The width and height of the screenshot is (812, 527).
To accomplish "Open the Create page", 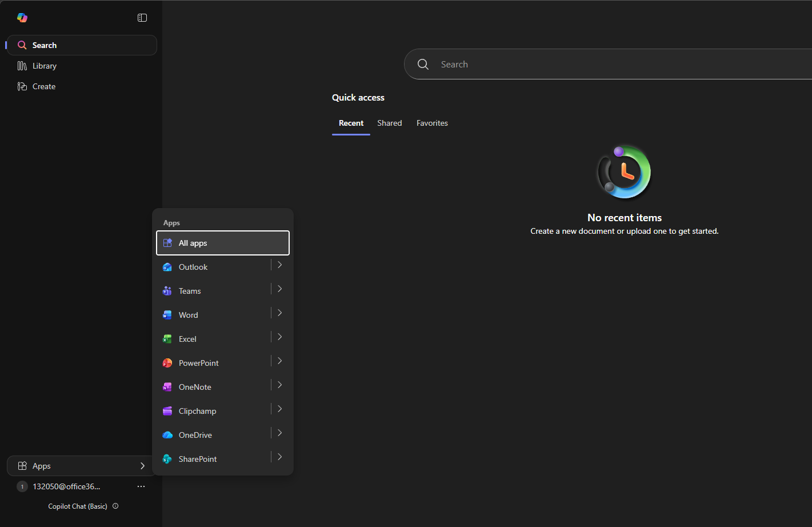I will point(44,86).
